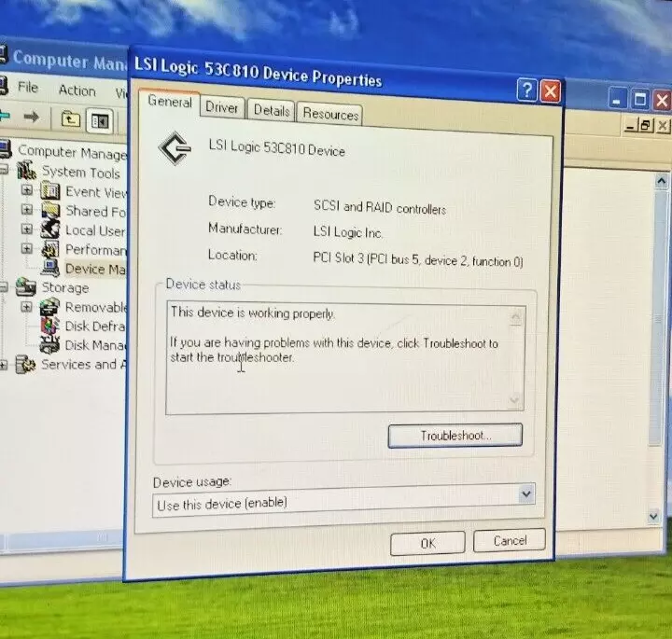Open the Device usage dropdown
This screenshot has height=639, width=672.
[x=526, y=493]
